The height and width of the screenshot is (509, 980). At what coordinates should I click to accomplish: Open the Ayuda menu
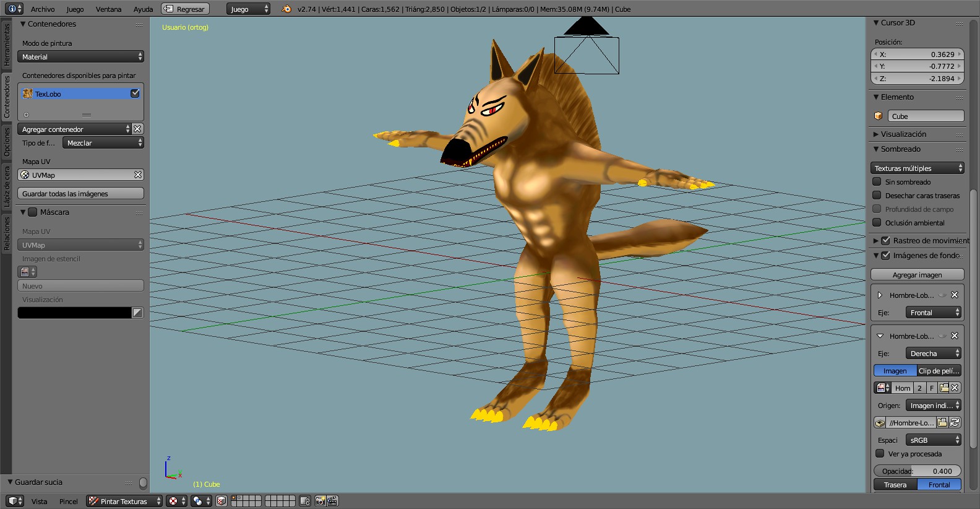pos(143,9)
